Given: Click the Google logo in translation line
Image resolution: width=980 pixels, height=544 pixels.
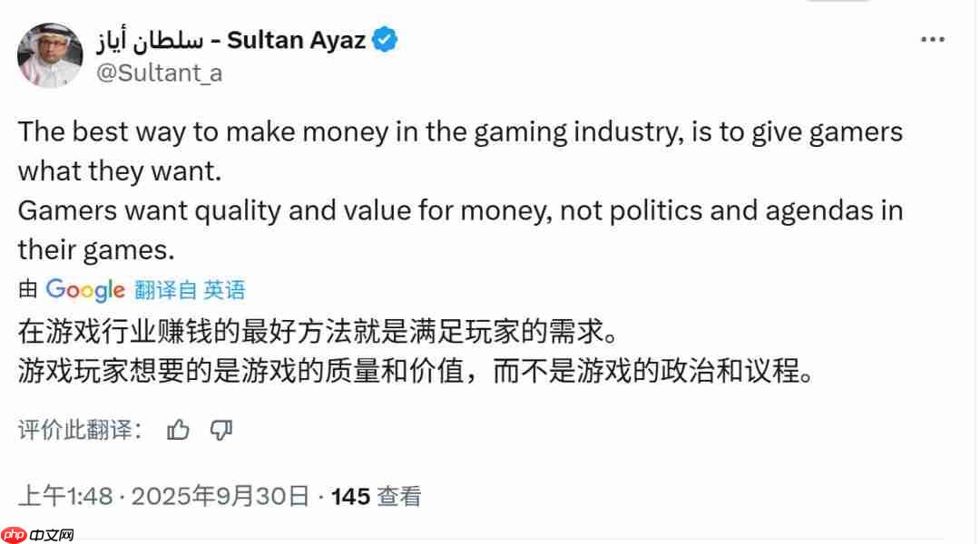Looking at the screenshot, I should coord(85,290).
